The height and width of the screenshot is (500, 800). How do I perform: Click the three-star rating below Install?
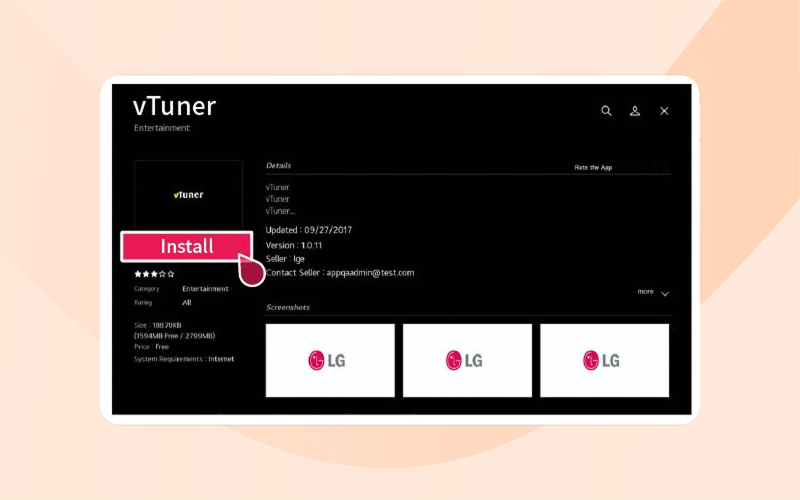154,274
